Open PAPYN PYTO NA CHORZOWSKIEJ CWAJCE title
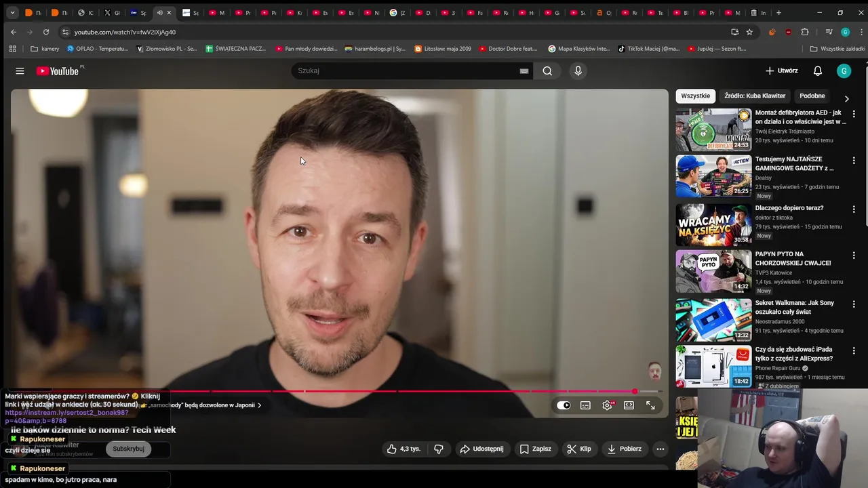The image size is (868, 488). (793, 258)
